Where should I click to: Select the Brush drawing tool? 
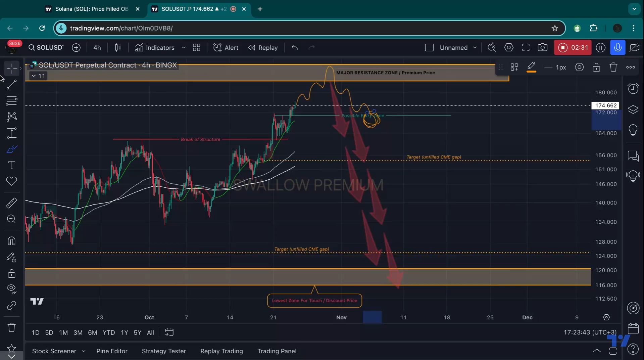click(11, 149)
